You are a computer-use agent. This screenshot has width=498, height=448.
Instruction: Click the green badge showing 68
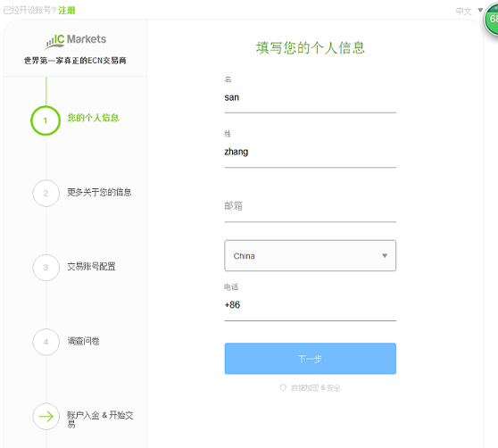tap(492, 20)
